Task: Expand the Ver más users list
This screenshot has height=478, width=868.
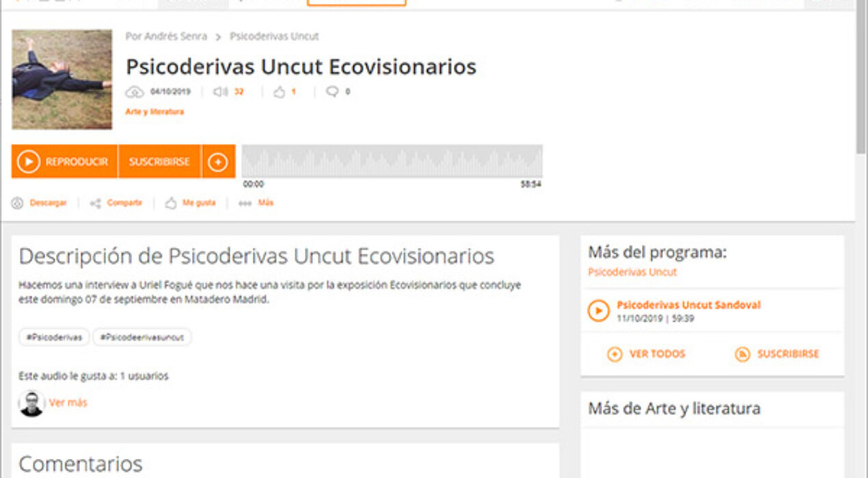Action: tap(68, 403)
